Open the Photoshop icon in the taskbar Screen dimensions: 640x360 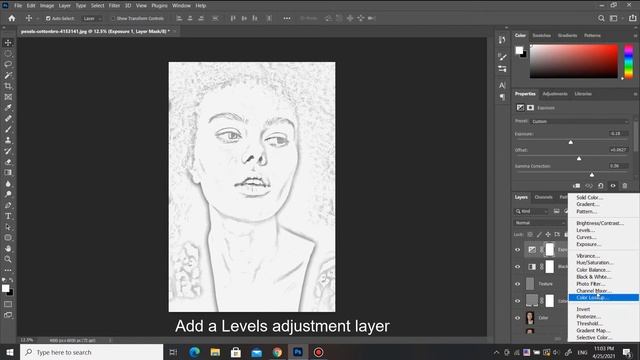(x=298, y=352)
